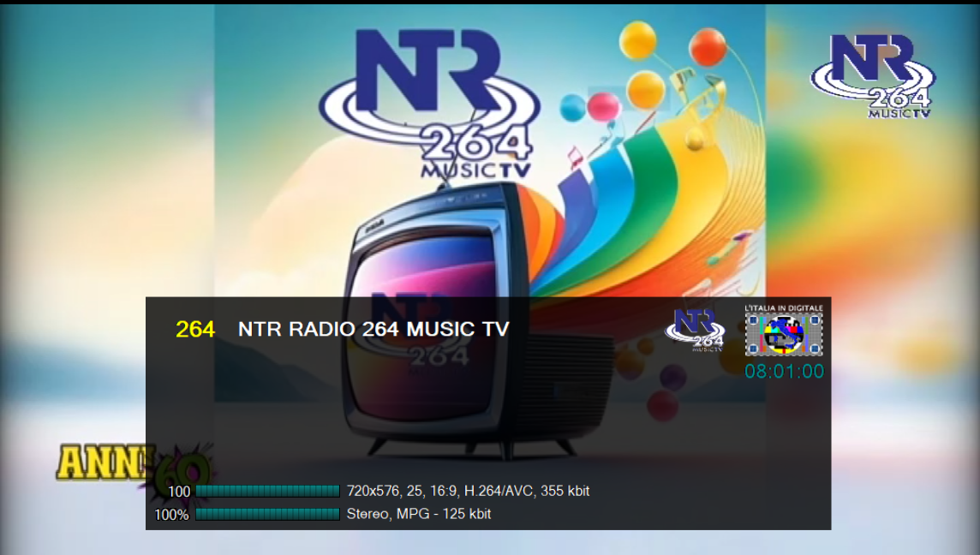980x555 pixels.
Task: Click the signal quality value 100%
Action: coord(172,515)
